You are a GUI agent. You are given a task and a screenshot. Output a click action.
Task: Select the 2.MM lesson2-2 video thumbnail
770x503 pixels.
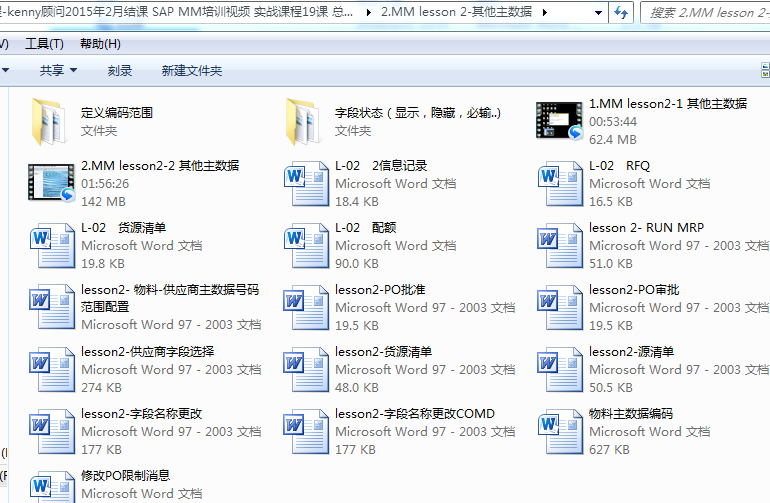tap(51, 183)
